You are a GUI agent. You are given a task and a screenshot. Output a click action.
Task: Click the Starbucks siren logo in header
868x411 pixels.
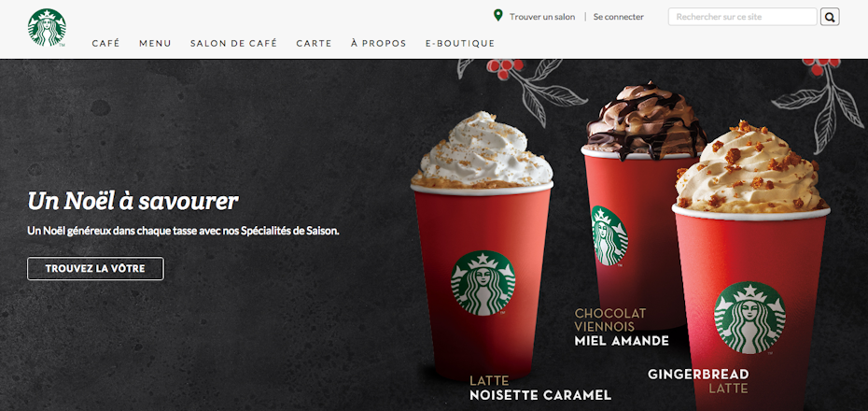(47, 27)
